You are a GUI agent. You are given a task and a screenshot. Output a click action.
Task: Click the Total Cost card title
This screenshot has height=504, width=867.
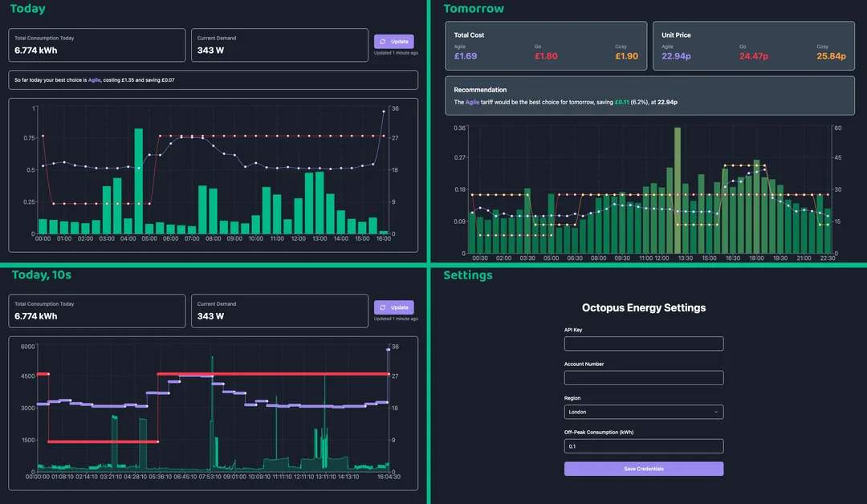tap(469, 35)
